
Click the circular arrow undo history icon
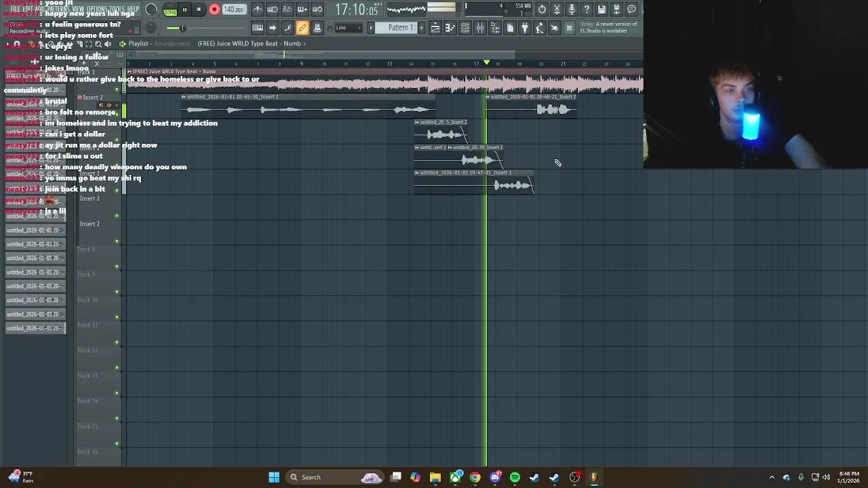point(542,9)
